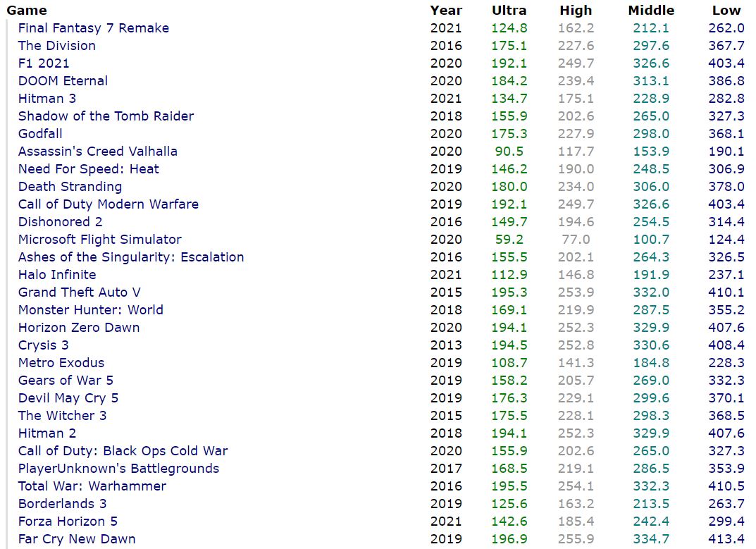The width and height of the screenshot is (756, 549).
Task: Select Low value 355.2 for Monster Hunter
Action: tap(726, 309)
